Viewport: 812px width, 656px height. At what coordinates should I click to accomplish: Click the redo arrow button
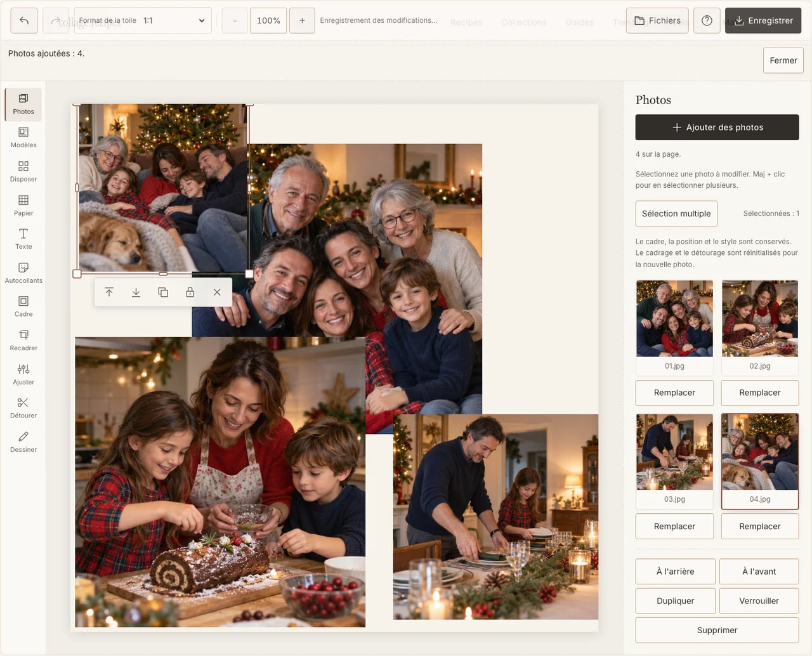coord(56,20)
